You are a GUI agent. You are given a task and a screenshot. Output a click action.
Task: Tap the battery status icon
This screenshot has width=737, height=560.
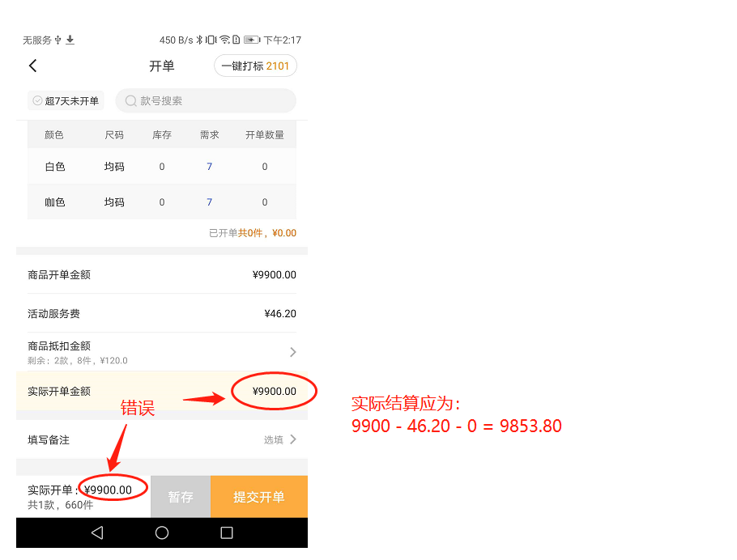pos(252,40)
